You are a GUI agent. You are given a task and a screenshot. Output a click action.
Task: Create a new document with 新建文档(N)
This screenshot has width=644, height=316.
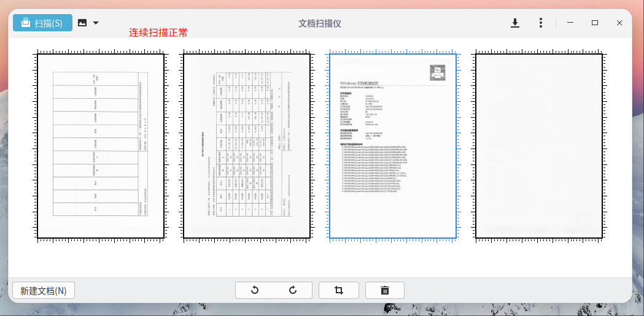pyautogui.click(x=44, y=291)
